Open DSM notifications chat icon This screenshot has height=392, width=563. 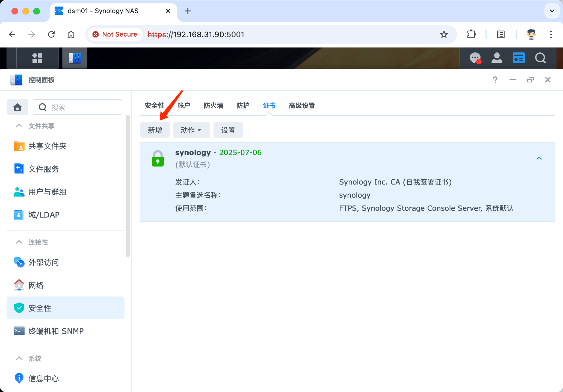(x=475, y=58)
